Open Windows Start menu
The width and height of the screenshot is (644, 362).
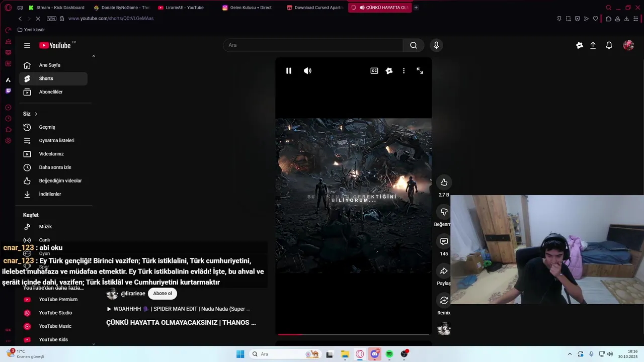240,354
